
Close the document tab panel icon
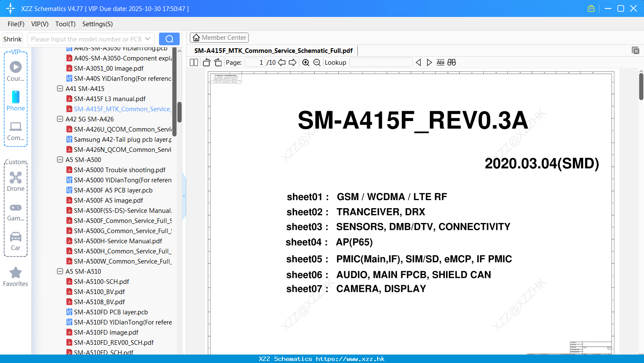pyautogui.click(x=636, y=50)
